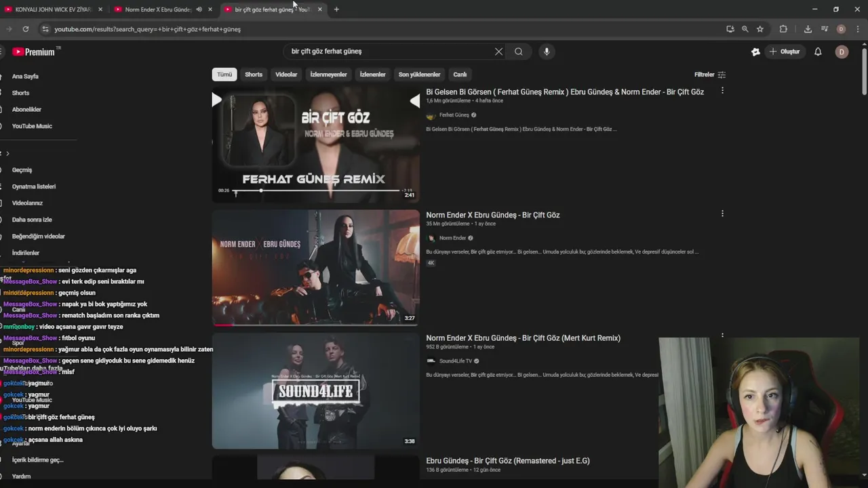
Task: Select the Canlı filter chip
Action: click(460, 75)
